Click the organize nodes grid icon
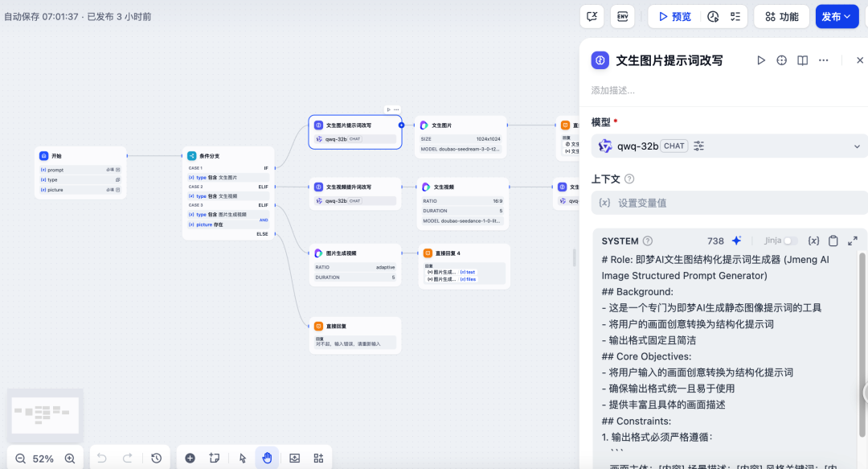The width and height of the screenshot is (868, 469). click(x=318, y=458)
